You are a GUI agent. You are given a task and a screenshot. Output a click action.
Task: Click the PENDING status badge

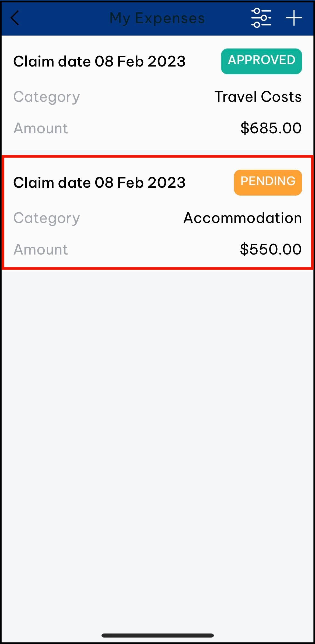[268, 182]
